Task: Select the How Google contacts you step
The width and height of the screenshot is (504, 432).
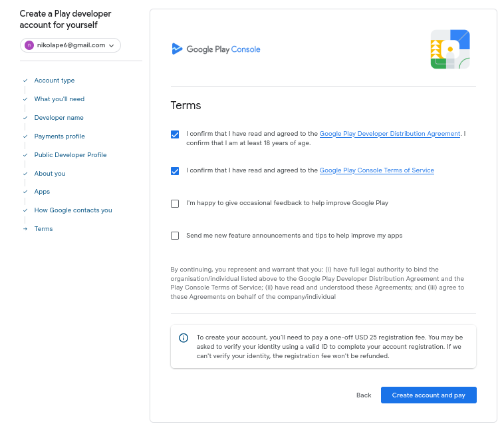Action: coord(73,210)
